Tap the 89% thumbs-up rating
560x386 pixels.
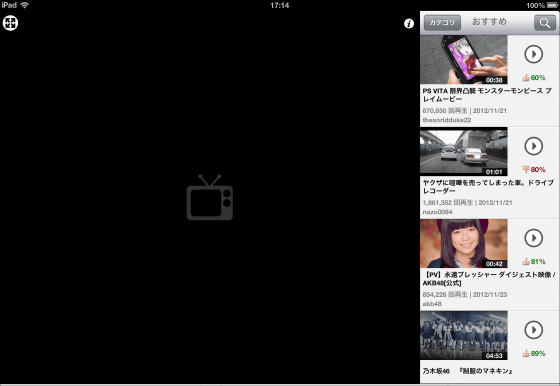[x=534, y=353]
